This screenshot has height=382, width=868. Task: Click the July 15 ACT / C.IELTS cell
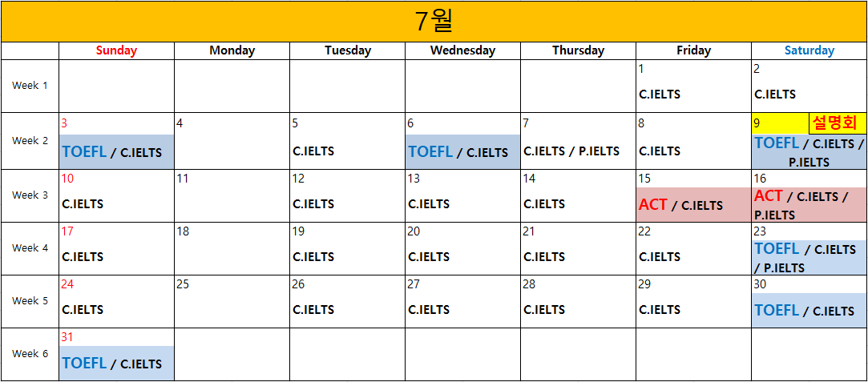pos(693,204)
